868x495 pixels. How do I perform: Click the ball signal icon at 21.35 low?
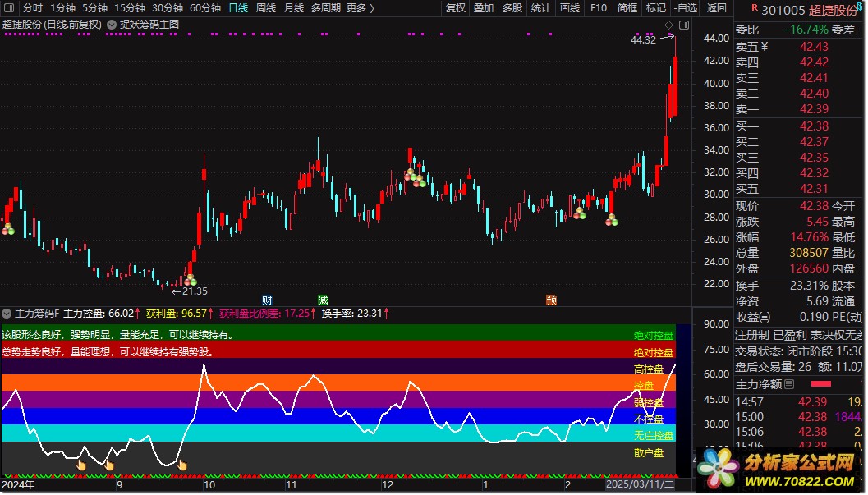[x=190, y=280]
